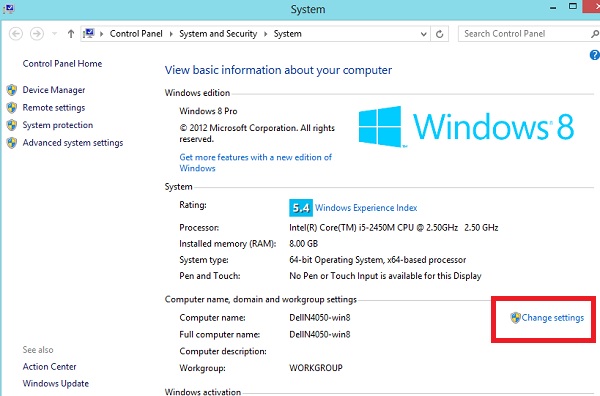600x396 pixels.
Task: Open Windows Experience Index link
Action: coord(366,208)
